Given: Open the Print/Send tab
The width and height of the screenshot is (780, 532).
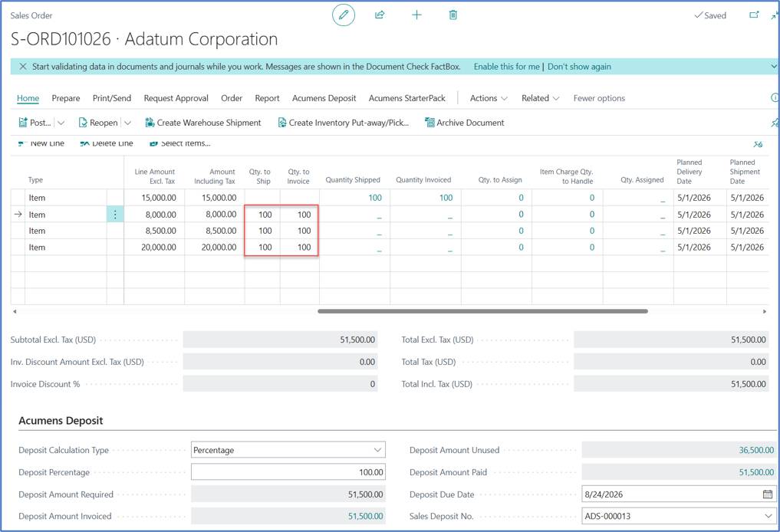Looking at the screenshot, I should (112, 98).
